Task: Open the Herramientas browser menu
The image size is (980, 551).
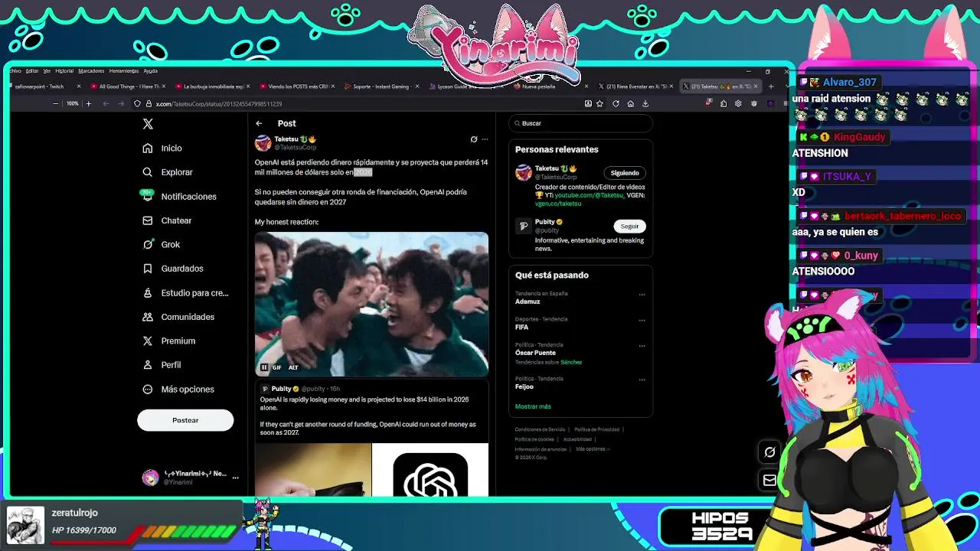Action: click(x=123, y=70)
